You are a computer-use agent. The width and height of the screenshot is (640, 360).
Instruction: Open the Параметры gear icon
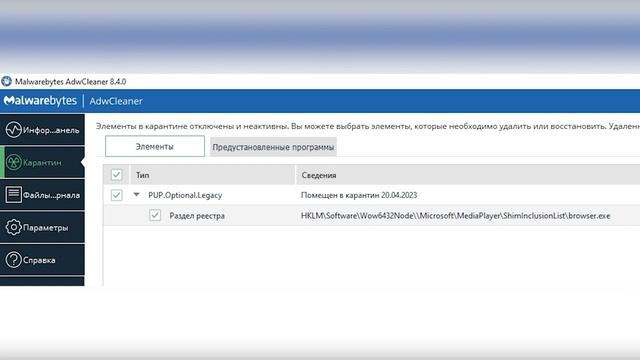point(13,227)
